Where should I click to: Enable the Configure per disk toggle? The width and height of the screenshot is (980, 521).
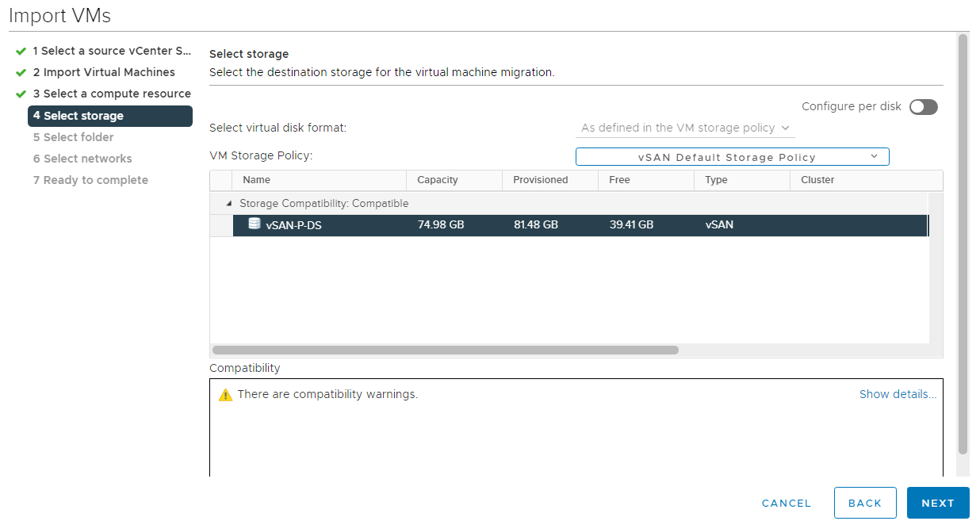pyautogui.click(x=923, y=107)
